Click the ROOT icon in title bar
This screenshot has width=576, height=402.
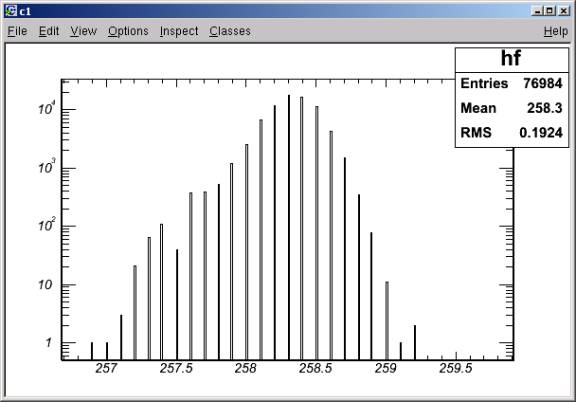pos(11,11)
